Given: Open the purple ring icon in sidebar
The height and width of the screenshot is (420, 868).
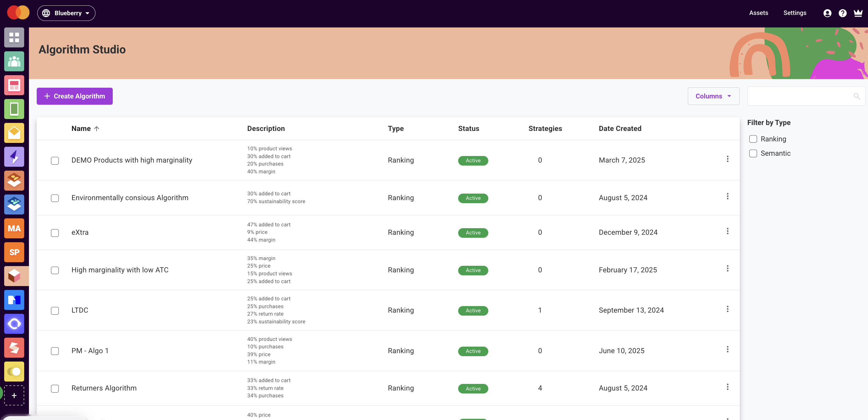Looking at the screenshot, I should [14, 324].
